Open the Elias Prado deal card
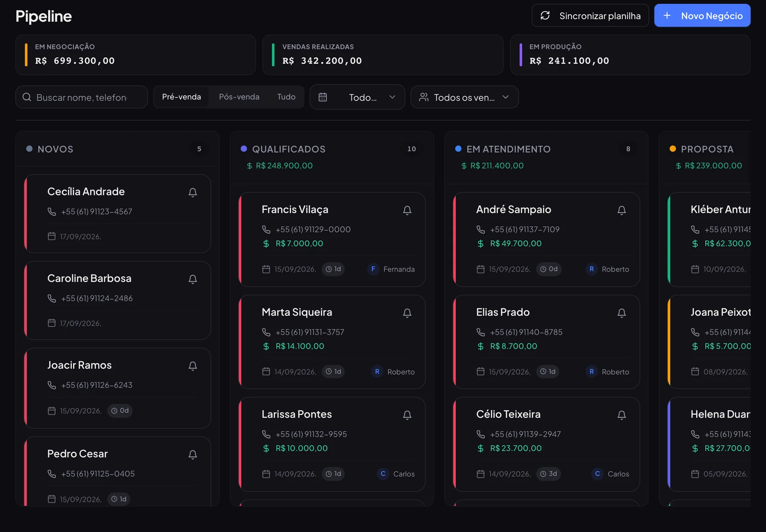 (x=546, y=342)
